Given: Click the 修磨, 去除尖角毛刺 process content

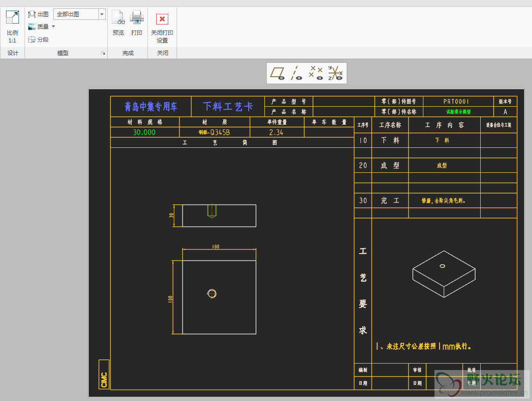Looking at the screenshot, I should pyautogui.click(x=444, y=200).
